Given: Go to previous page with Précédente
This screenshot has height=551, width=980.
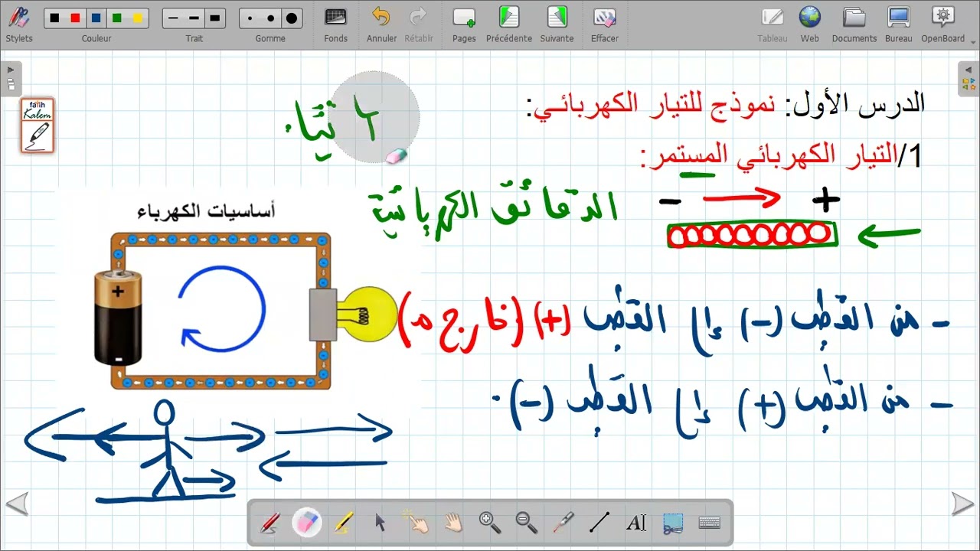Looking at the screenshot, I should coord(509,24).
